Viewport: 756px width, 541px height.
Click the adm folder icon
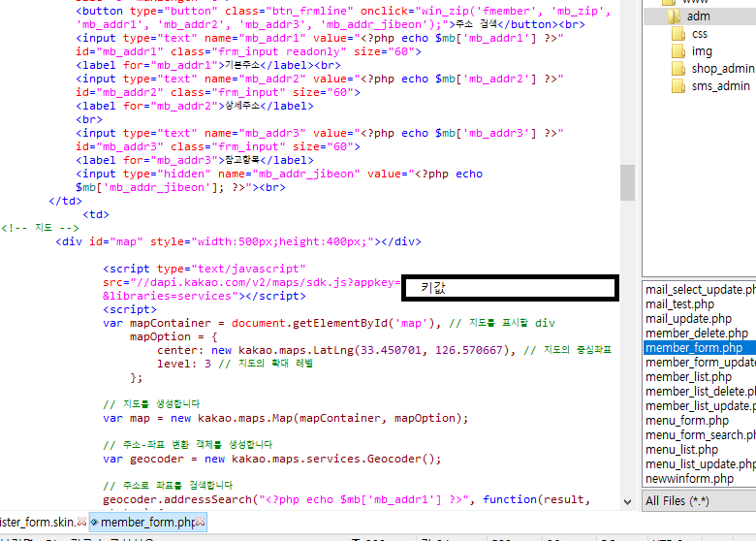click(671, 16)
